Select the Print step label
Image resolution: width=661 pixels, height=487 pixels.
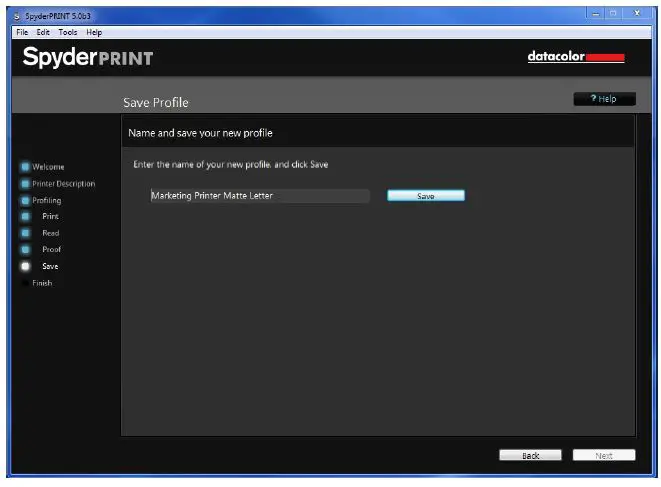(x=50, y=216)
